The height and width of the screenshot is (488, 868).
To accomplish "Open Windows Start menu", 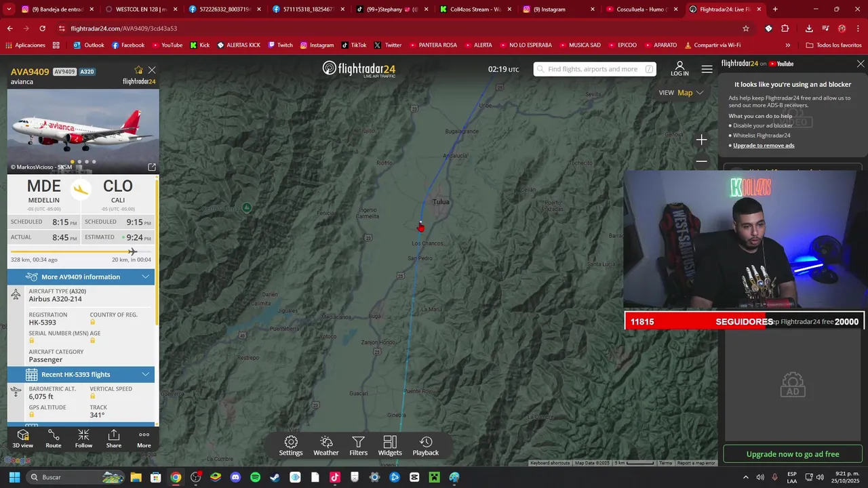I will point(14,477).
